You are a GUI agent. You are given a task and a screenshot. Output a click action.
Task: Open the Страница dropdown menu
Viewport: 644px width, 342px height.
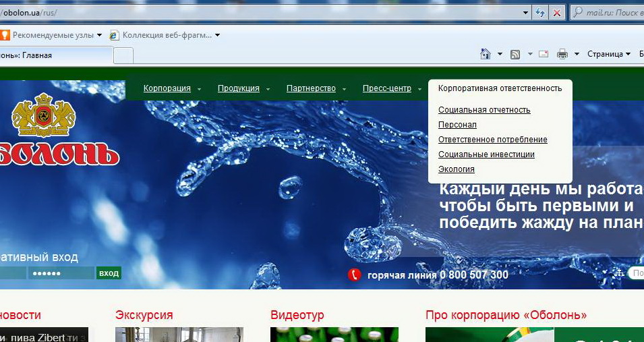pyautogui.click(x=608, y=54)
